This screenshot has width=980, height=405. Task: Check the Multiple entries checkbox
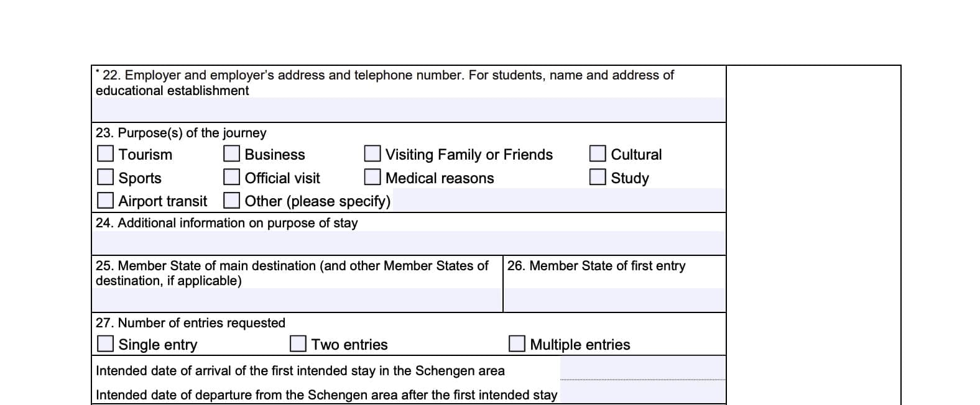pos(517,344)
